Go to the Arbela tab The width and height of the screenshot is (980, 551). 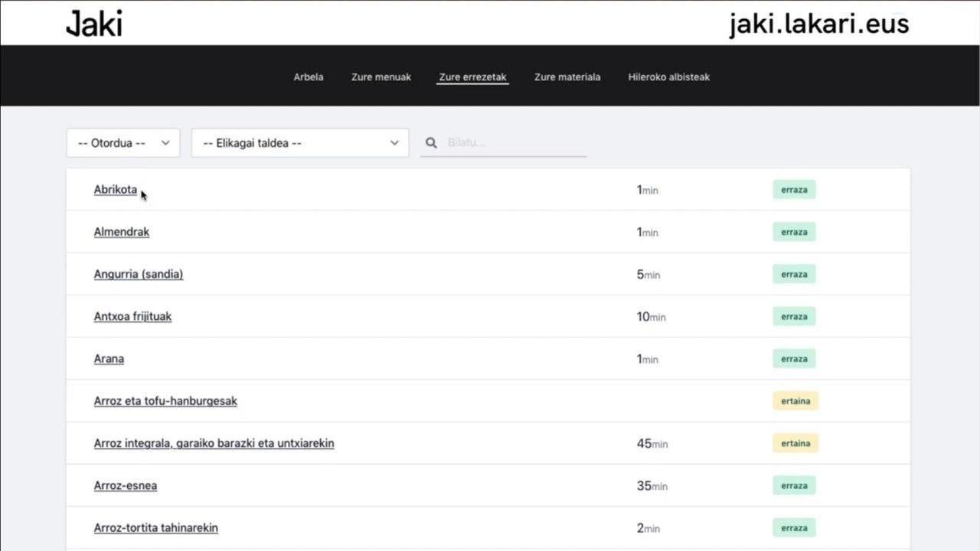(x=309, y=77)
